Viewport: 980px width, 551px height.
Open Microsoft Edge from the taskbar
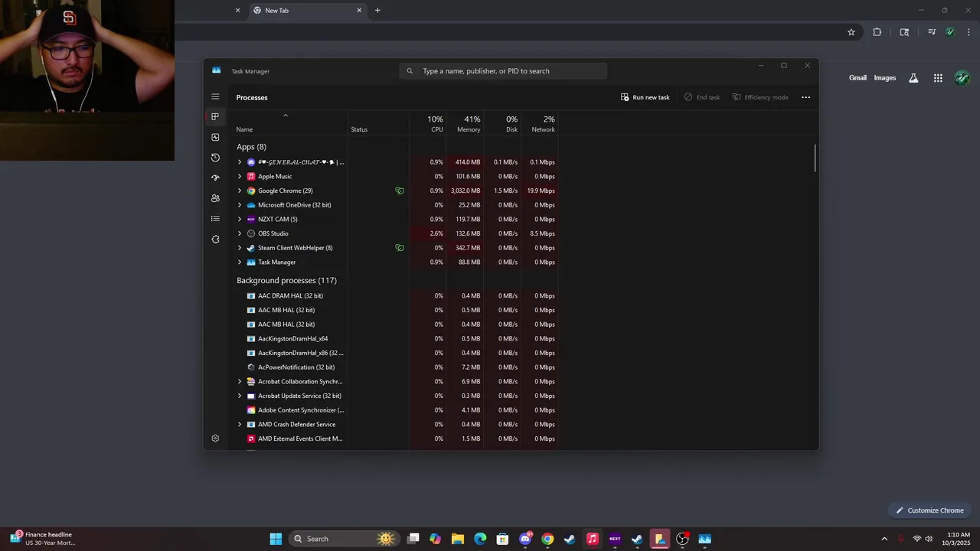pyautogui.click(x=480, y=539)
